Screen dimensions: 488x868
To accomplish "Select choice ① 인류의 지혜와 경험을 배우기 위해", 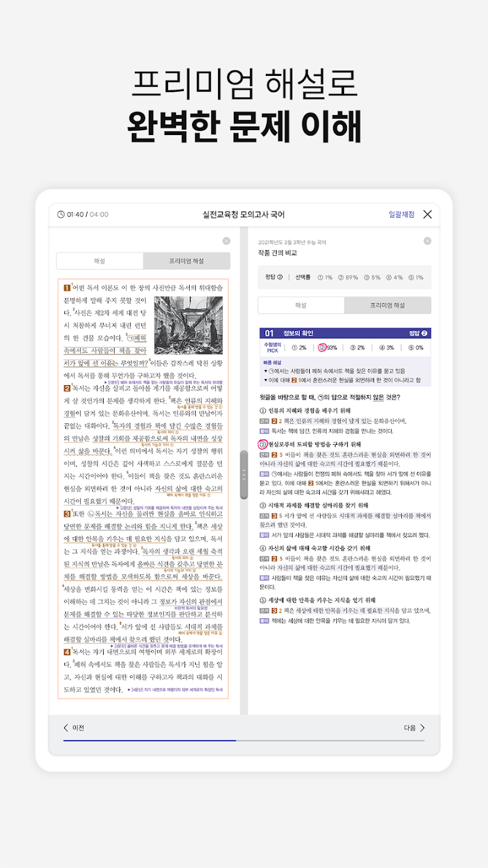I will 305,410.
